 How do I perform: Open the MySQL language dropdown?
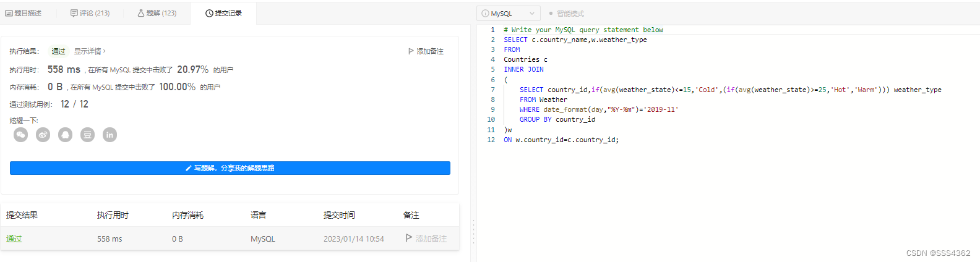[x=509, y=14]
